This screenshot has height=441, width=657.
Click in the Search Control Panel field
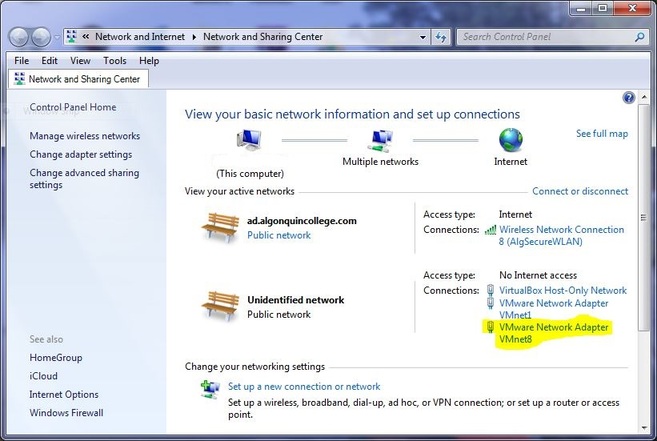pyautogui.click(x=545, y=37)
